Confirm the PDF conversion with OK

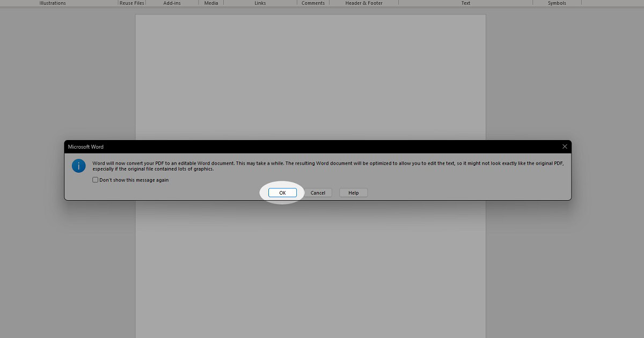point(282,193)
